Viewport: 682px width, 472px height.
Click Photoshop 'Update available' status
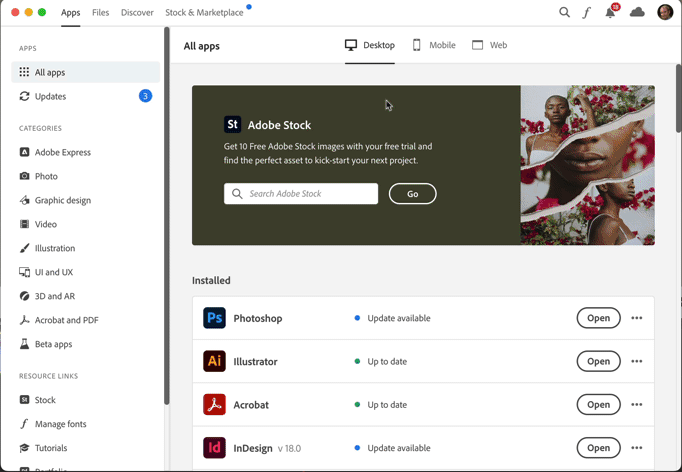392,318
